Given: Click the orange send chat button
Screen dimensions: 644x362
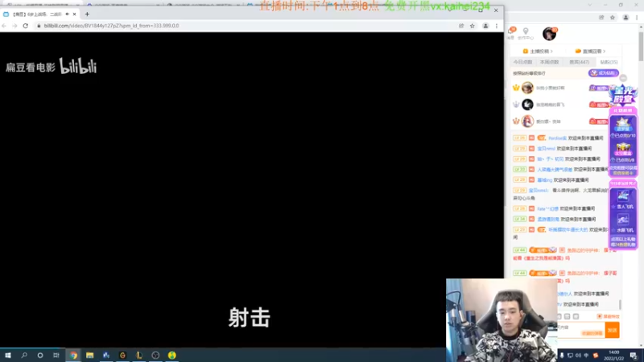Looking at the screenshot, I should (x=612, y=330).
